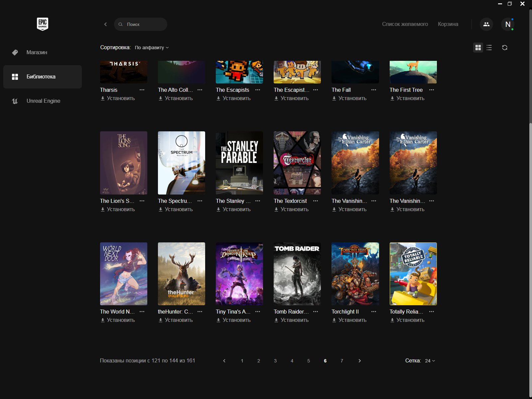This screenshot has height=399, width=532.
Task: Go to page 1
Action: point(242,361)
